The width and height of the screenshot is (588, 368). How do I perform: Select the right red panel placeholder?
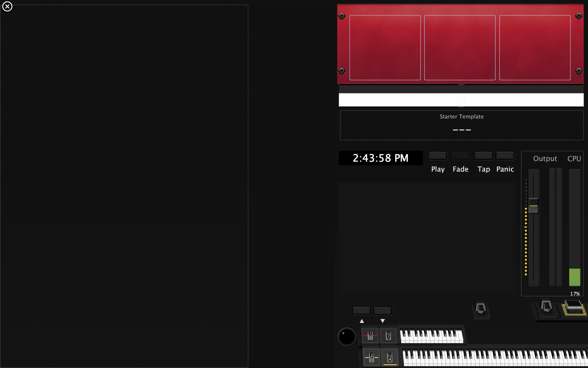coord(535,48)
